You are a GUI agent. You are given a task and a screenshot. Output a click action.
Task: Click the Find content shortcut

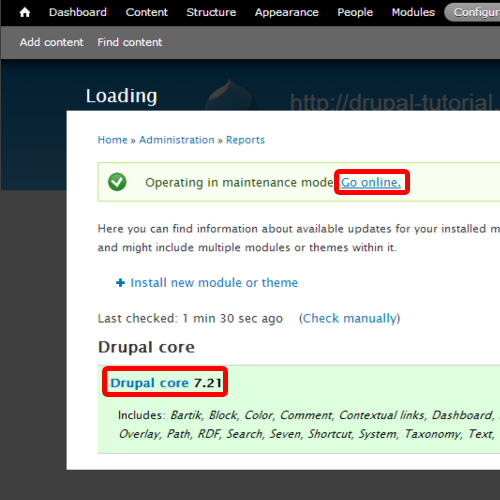click(130, 42)
